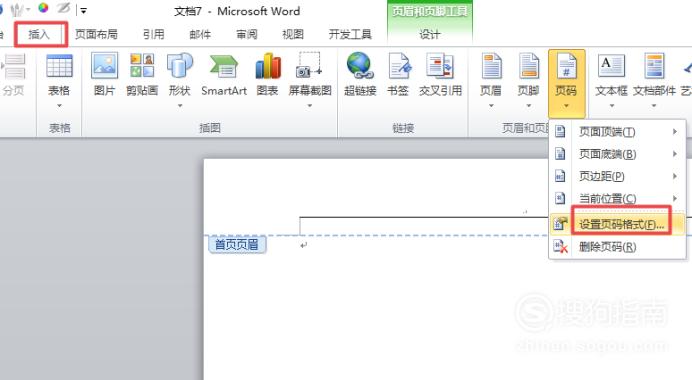Switch to the 页面布局 tab
The height and width of the screenshot is (380, 692).
96,34
